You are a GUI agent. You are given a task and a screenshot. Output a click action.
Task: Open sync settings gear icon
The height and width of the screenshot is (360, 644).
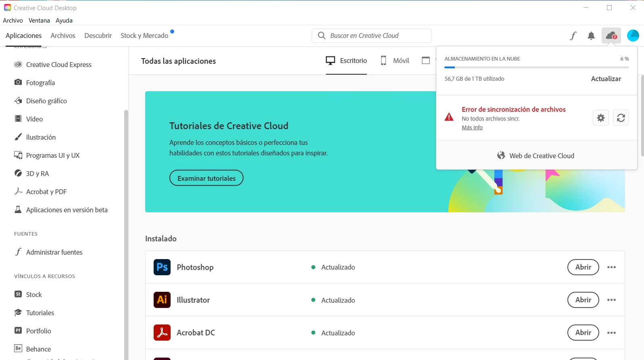click(601, 118)
